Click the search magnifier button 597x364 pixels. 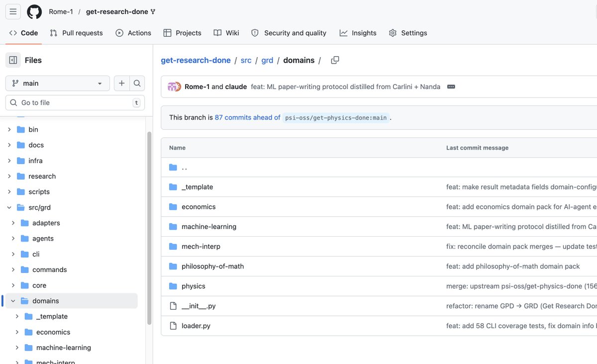click(x=137, y=83)
